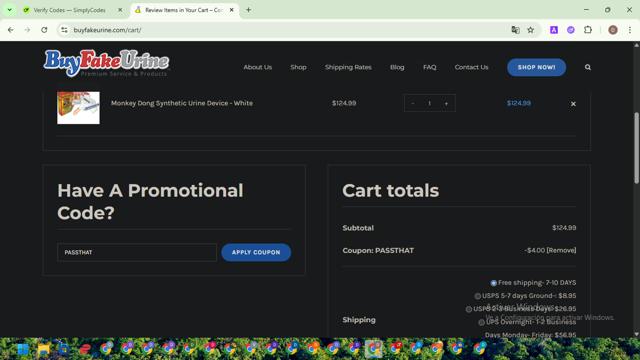Select the highlighted active Chrome taskbar window

coord(373,349)
